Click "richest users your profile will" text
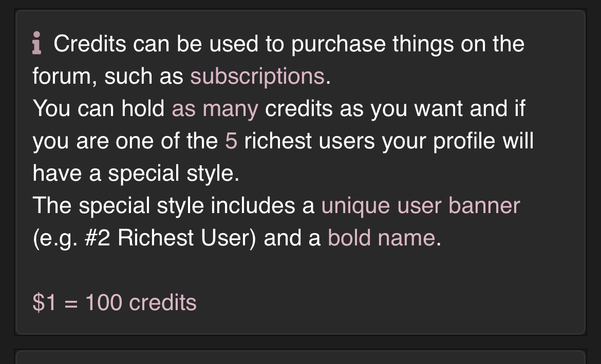601x364 pixels. coord(388,141)
